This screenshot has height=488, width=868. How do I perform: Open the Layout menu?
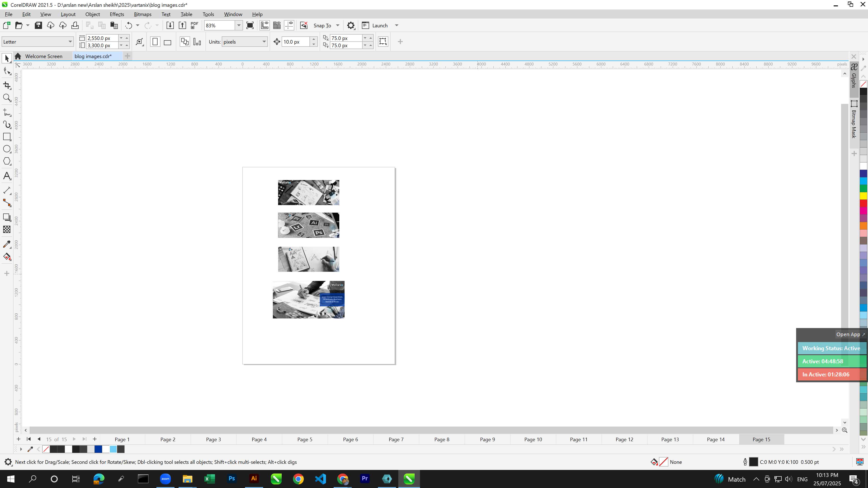(68, 14)
